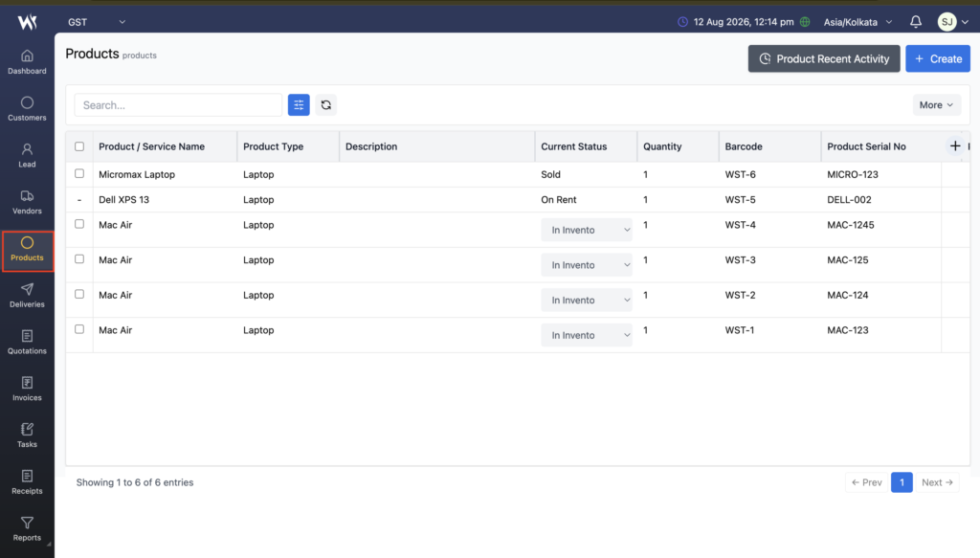980x558 pixels.
Task: Select page 1 in pagination
Action: (902, 482)
